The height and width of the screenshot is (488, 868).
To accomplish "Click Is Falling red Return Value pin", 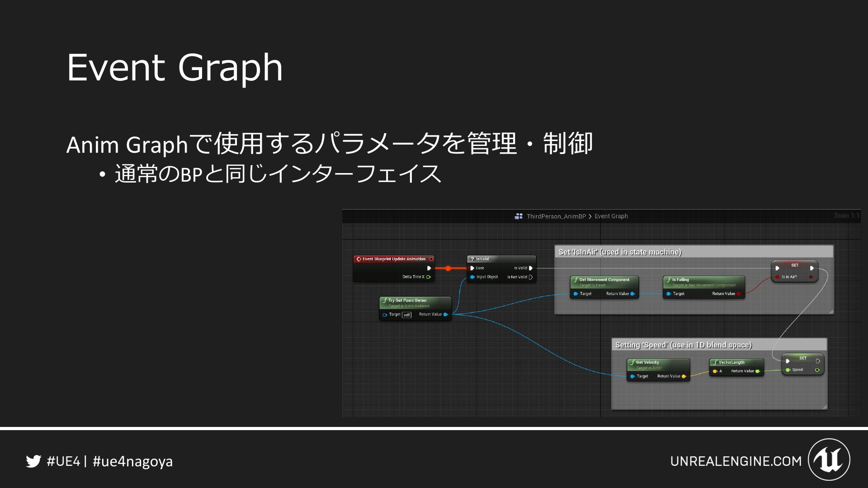I will (x=738, y=294).
